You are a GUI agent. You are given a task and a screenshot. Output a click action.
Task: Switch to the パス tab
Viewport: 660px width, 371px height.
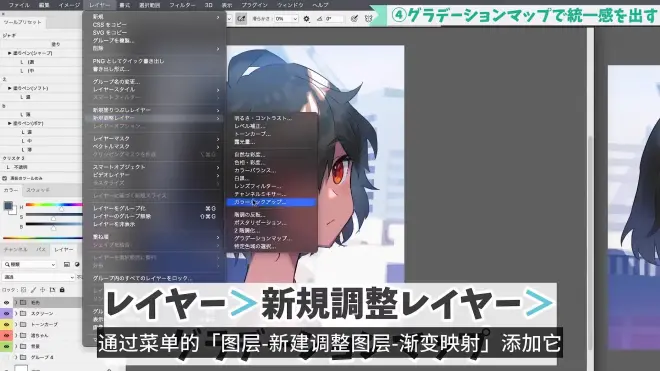(41, 250)
